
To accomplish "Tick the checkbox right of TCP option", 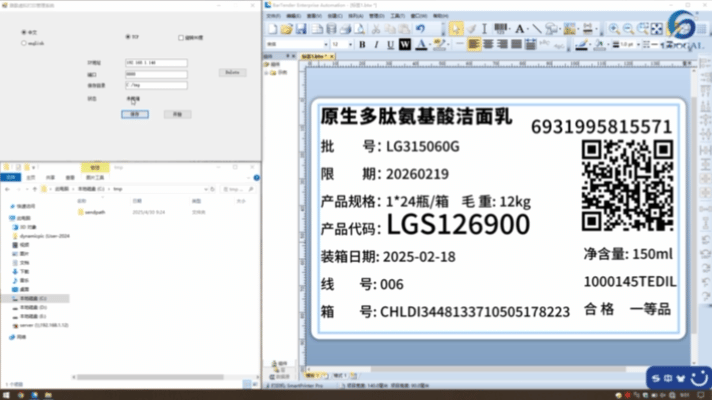I will tap(182, 37).
